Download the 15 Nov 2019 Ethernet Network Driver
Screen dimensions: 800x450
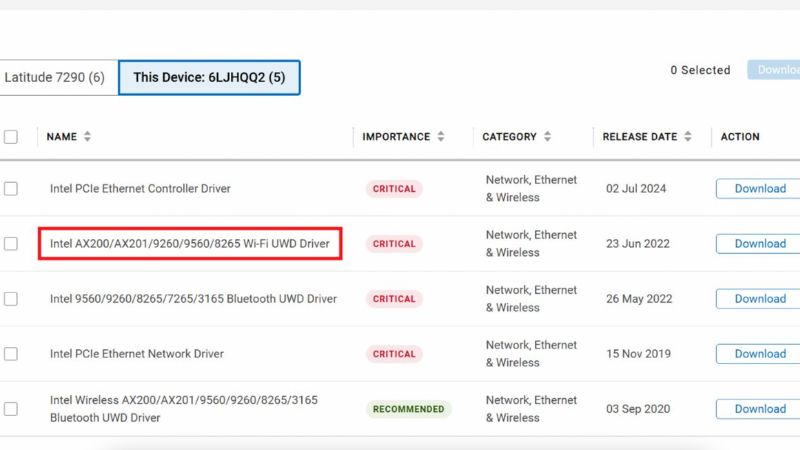(758, 354)
